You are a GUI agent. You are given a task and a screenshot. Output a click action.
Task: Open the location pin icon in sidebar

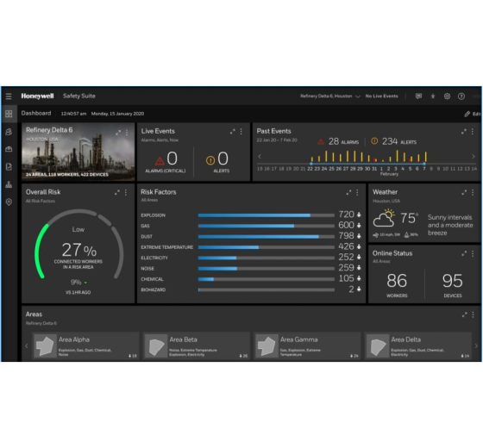click(x=9, y=202)
